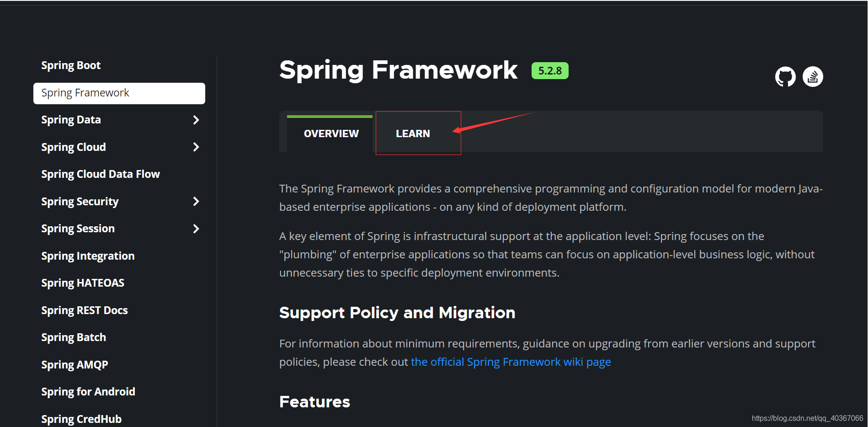Open the Spring Security project link

(80, 202)
